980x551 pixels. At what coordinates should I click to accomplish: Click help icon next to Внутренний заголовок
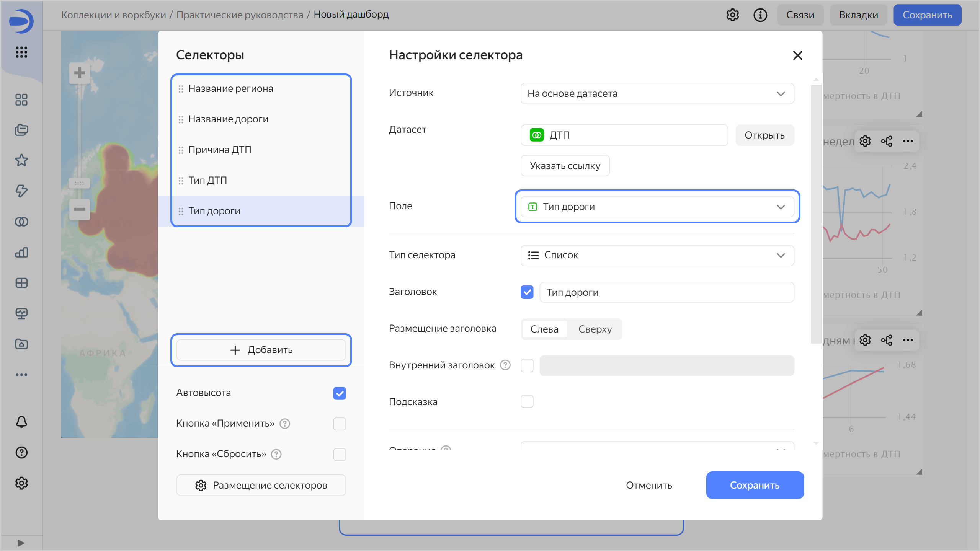coord(505,365)
